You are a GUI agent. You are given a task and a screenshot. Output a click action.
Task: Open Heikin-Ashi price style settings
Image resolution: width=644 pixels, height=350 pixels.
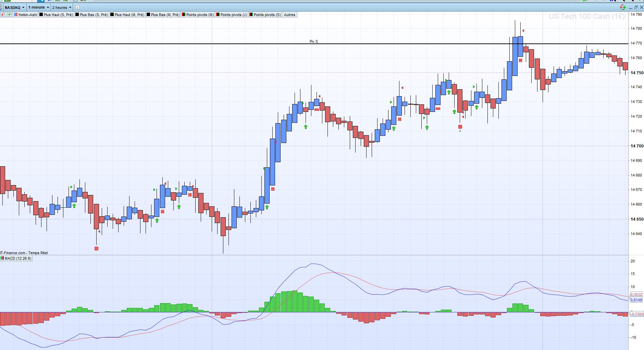coord(26,15)
